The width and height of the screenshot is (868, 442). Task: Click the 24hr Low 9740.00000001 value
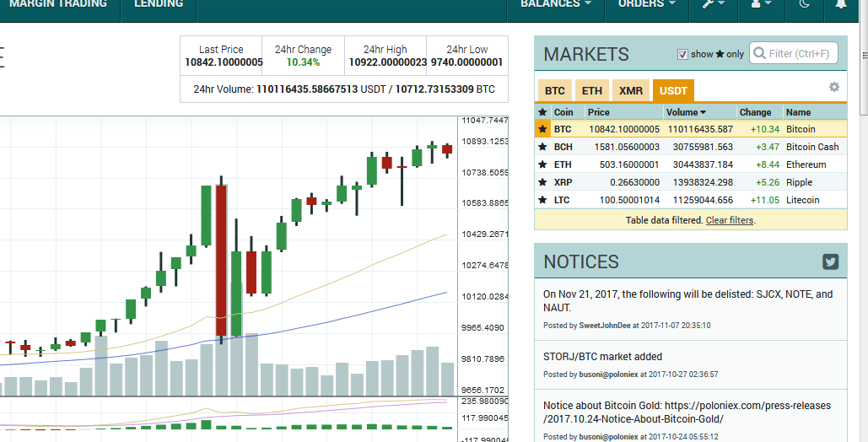click(x=466, y=62)
